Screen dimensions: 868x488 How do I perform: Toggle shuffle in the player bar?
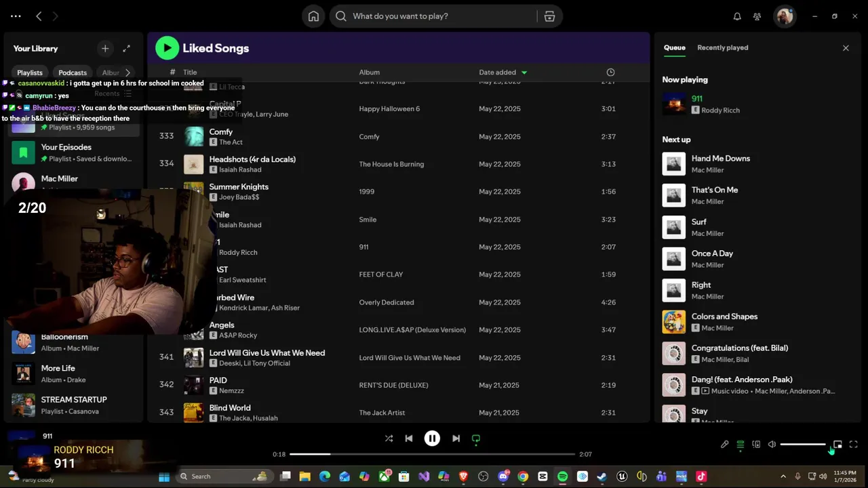pyautogui.click(x=389, y=439)
